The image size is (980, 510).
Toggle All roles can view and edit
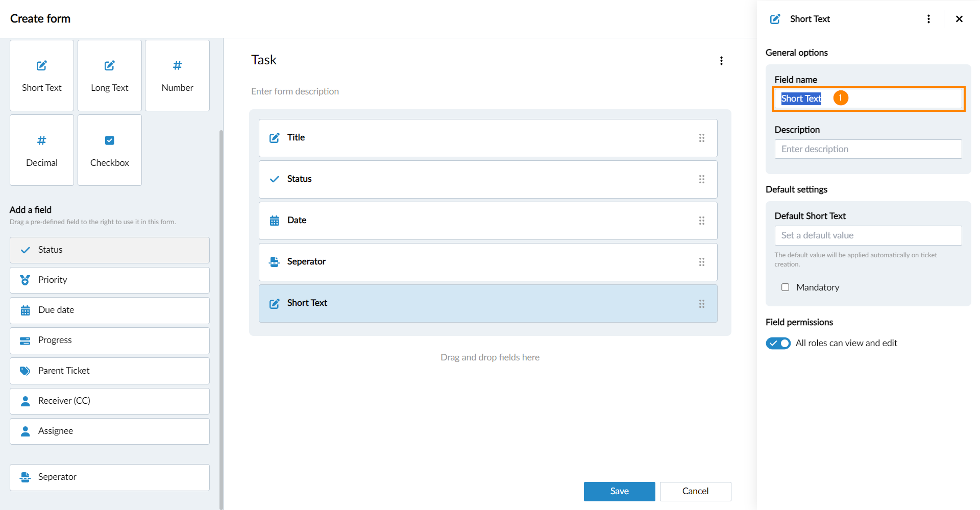click(x=778, y=343)
